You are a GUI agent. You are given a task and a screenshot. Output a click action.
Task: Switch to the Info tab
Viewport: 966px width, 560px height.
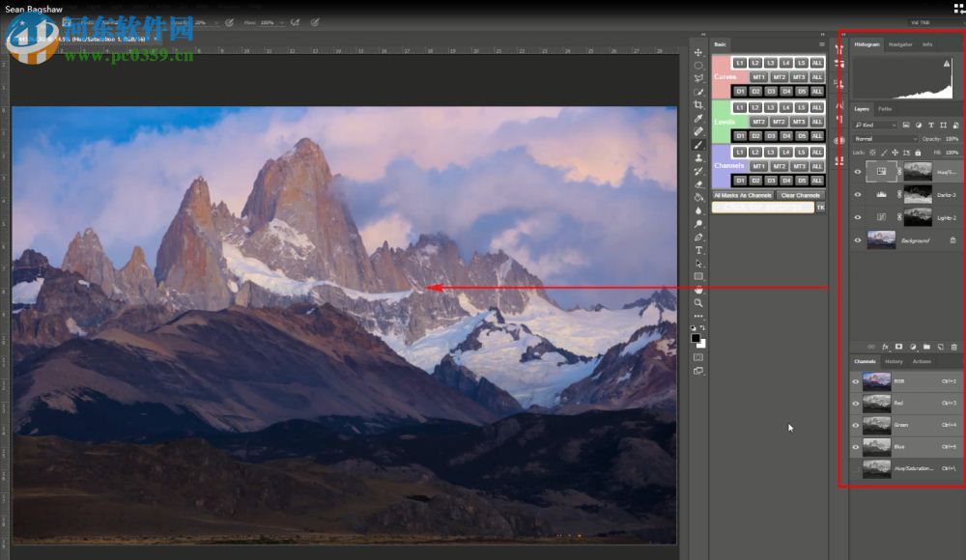point(927,44)
